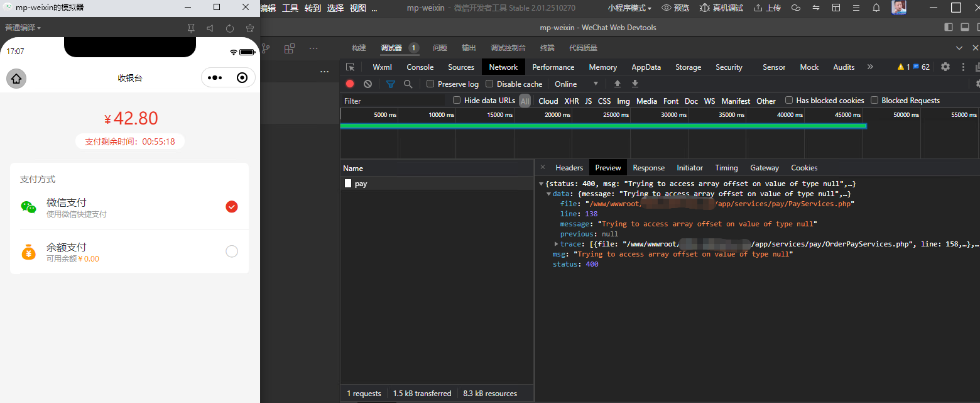Clear the network log
The width and height of the screenshot is (980, 403).
click(x=367, y=84)
